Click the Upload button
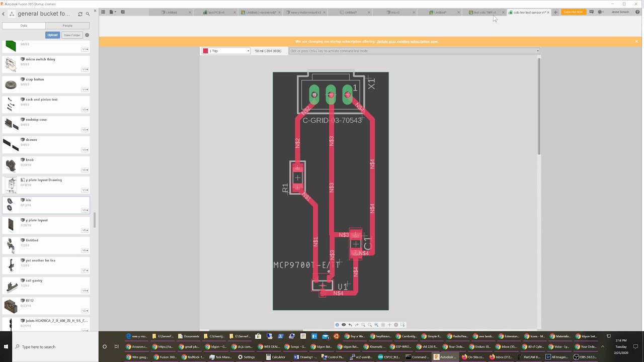 tap(52, 35)
